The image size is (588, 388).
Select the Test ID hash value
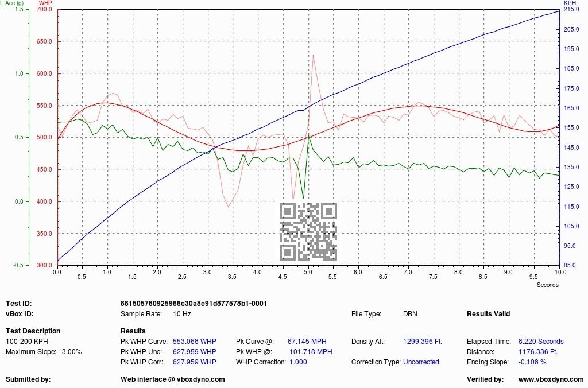tap(194, 303)
